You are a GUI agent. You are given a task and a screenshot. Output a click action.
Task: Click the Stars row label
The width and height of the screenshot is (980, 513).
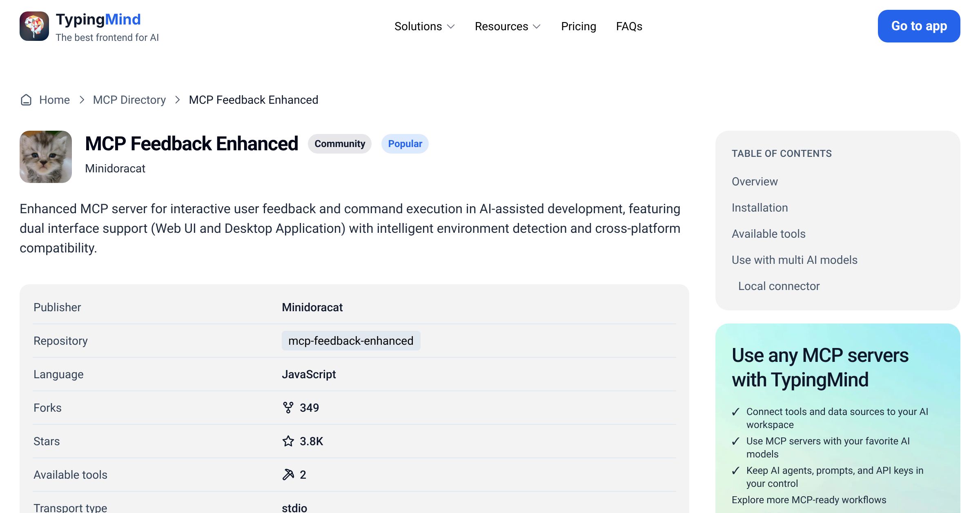(47, 441)
